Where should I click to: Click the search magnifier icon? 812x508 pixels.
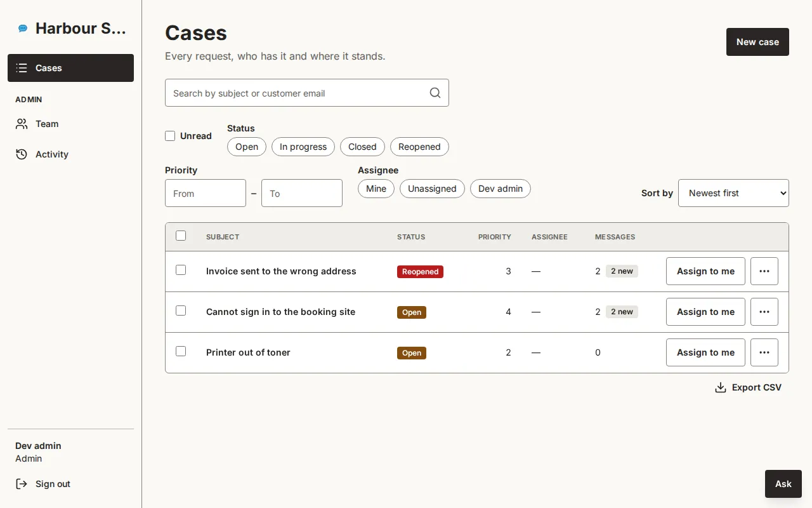[x=435, y=93]
